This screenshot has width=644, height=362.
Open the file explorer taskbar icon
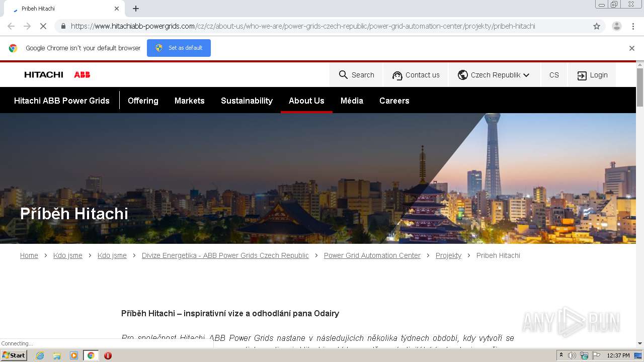point(57,355)
